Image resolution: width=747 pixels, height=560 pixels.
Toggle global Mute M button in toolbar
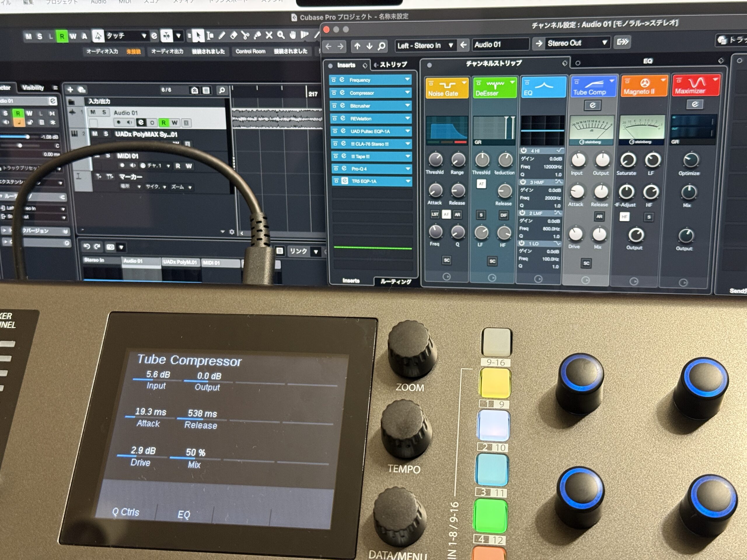[x=29, y=36]
